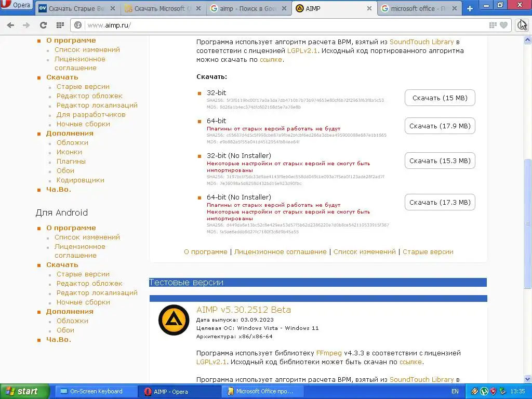The image size is (532, 399).
Task: Open Плагины sidebar link
Action: click(x=71, y=162)
